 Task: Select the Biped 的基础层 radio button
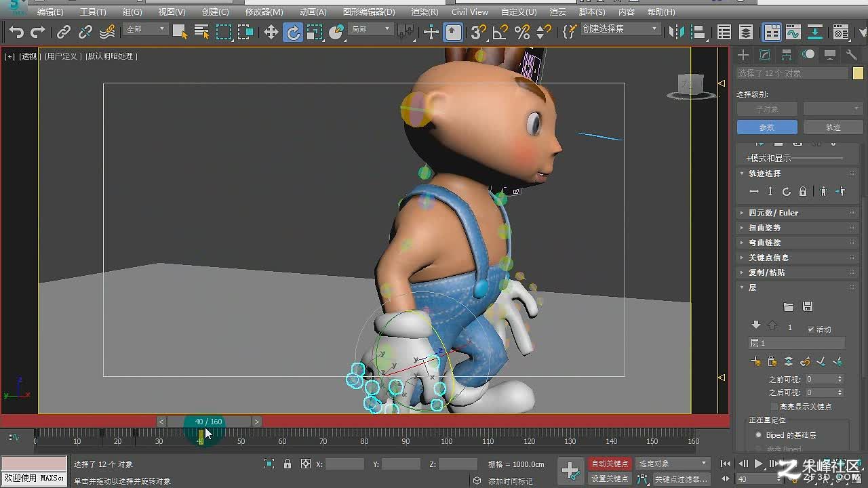[x=759, y=435]
